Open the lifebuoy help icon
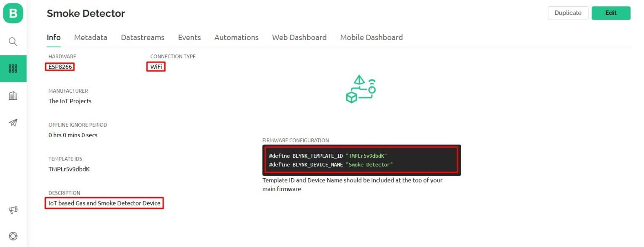The image size is (644, 247). click(x=13, y=236)
